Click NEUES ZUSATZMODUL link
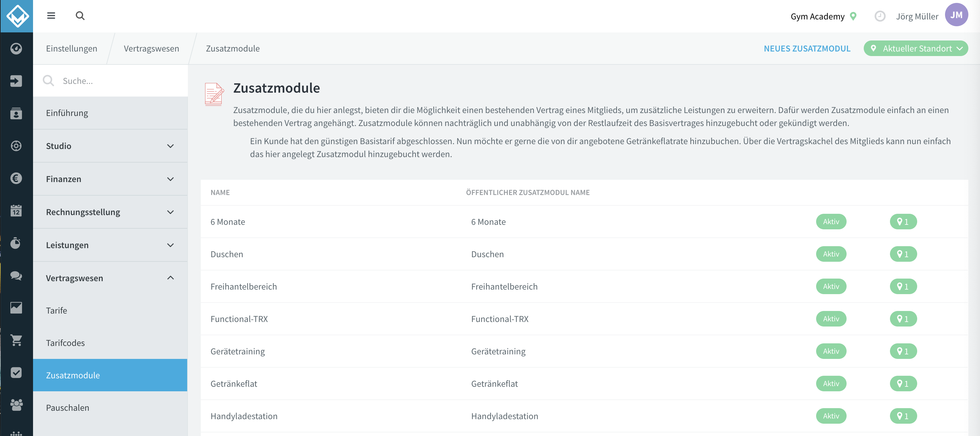 pos(807,48)
